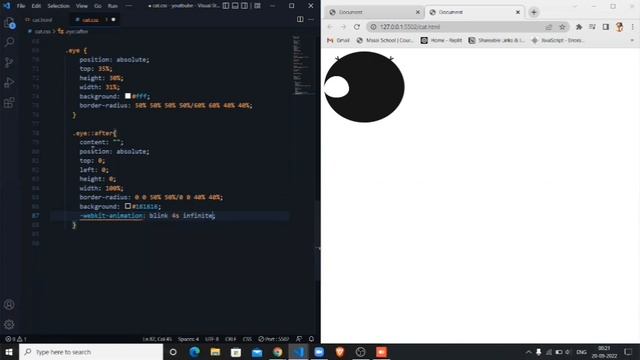Open the hidden menus ellipsis in VS Code
640x360 pixels.
129,6
